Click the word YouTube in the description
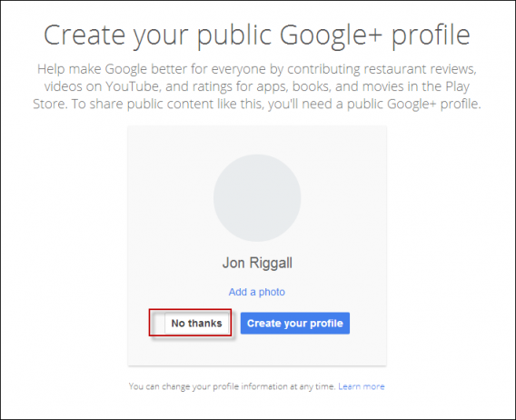 pos(133,86)
